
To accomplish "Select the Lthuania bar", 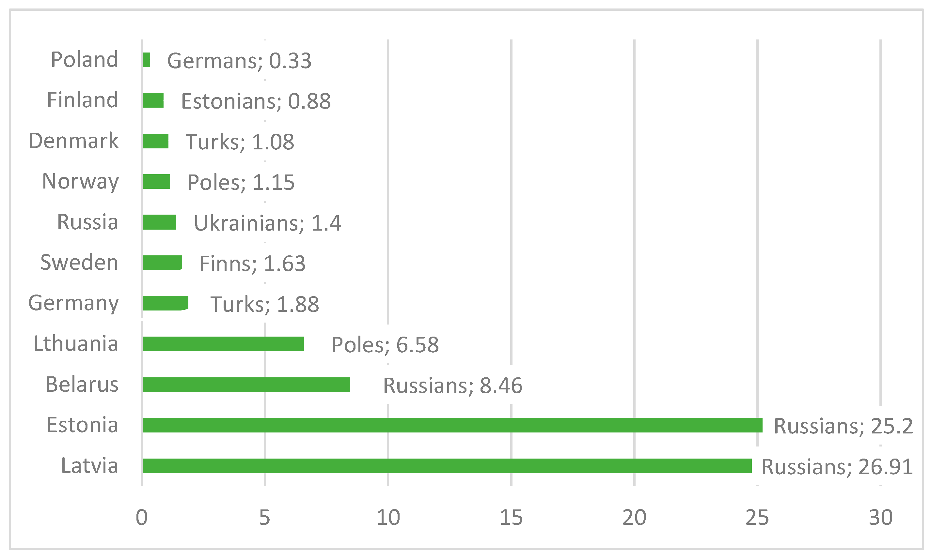I will point(223,344).
